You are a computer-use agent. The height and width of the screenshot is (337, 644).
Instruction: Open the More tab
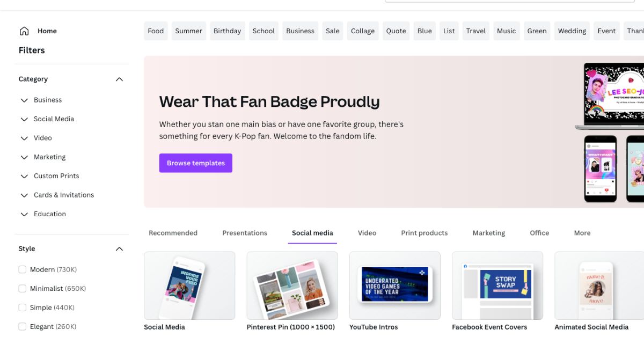[582, 232]
